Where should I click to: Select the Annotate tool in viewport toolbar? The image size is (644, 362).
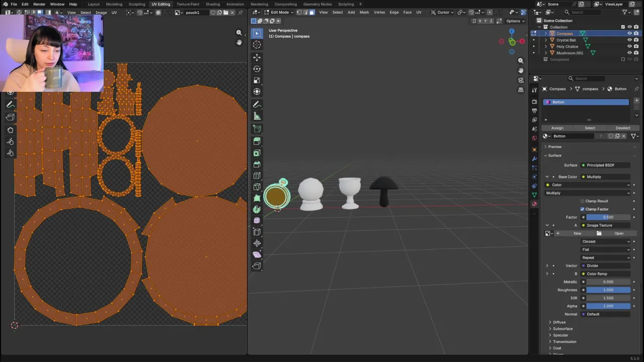pyautogui.click(x=257, y=105)
